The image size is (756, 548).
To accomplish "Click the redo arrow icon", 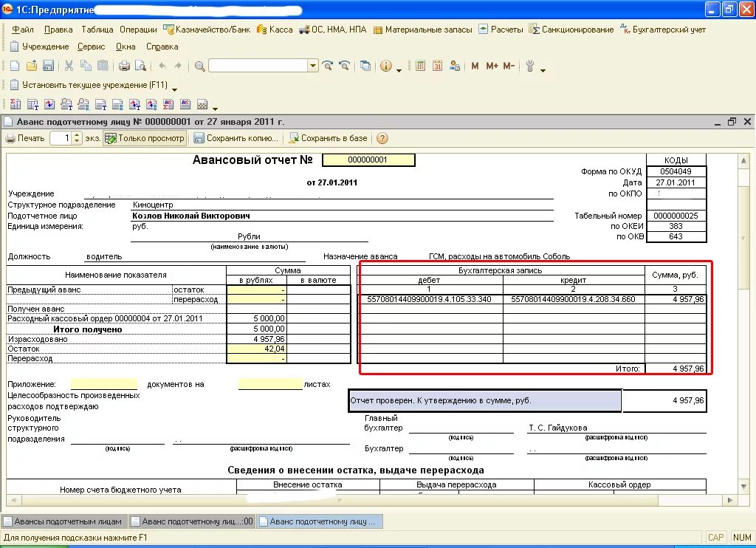I will pos(178,66).
